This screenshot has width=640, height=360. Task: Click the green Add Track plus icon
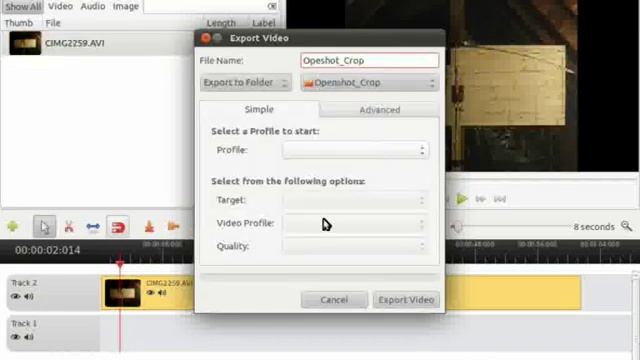[x=13, y=226]
